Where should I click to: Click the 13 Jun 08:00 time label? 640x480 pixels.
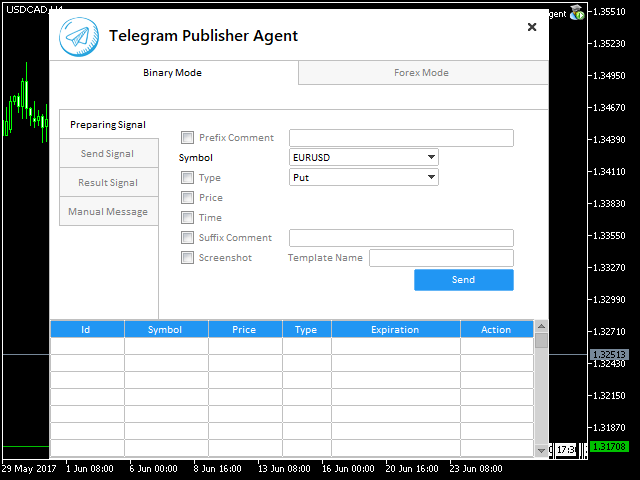[x=284, y=469]
